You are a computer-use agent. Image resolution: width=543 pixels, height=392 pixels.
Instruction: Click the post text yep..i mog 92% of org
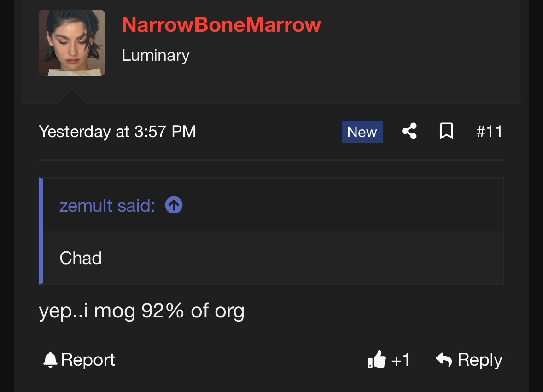142,311
